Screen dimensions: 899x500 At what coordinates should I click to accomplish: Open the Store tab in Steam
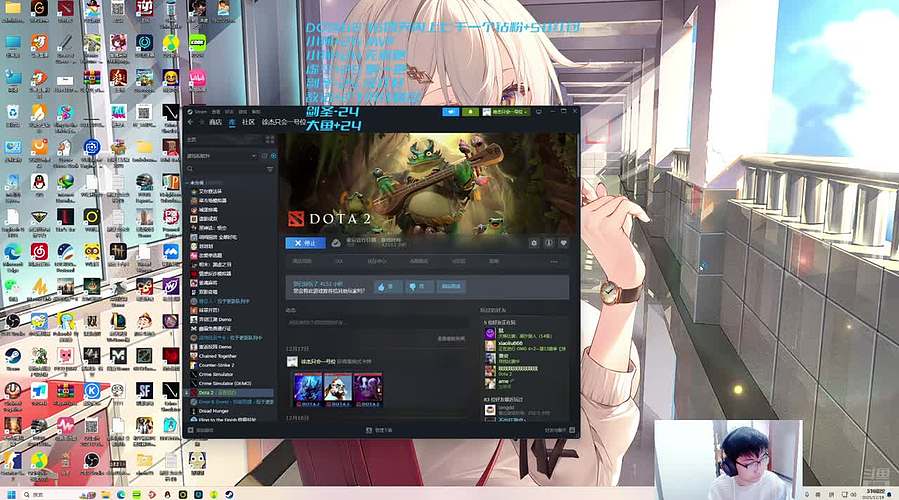(x=214, y=122)
